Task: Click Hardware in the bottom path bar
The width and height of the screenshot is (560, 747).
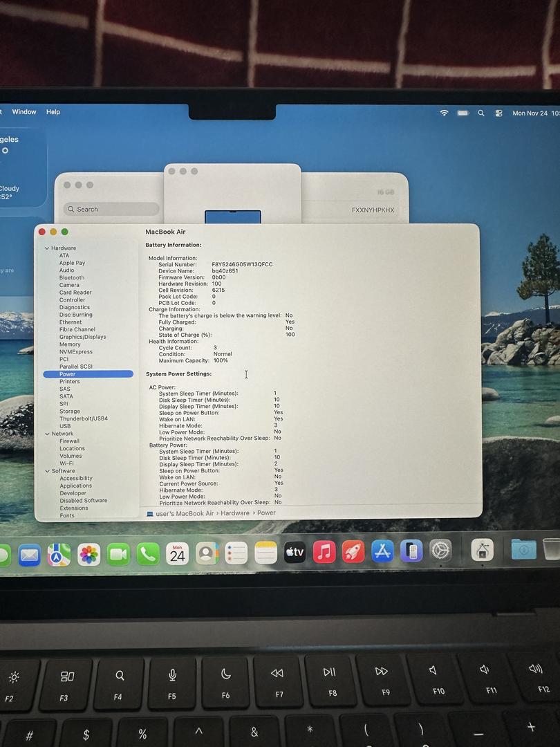Action: pos(235,513)
